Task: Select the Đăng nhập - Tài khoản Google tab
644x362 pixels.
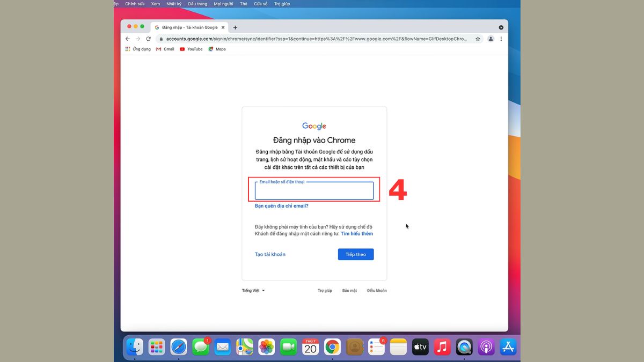Action: [x=189, y=27]
